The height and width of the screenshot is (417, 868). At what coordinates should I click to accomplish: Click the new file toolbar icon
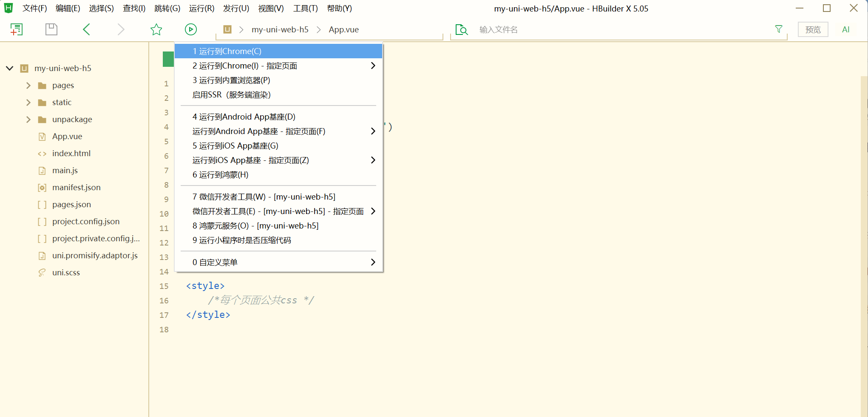(16, 29)
